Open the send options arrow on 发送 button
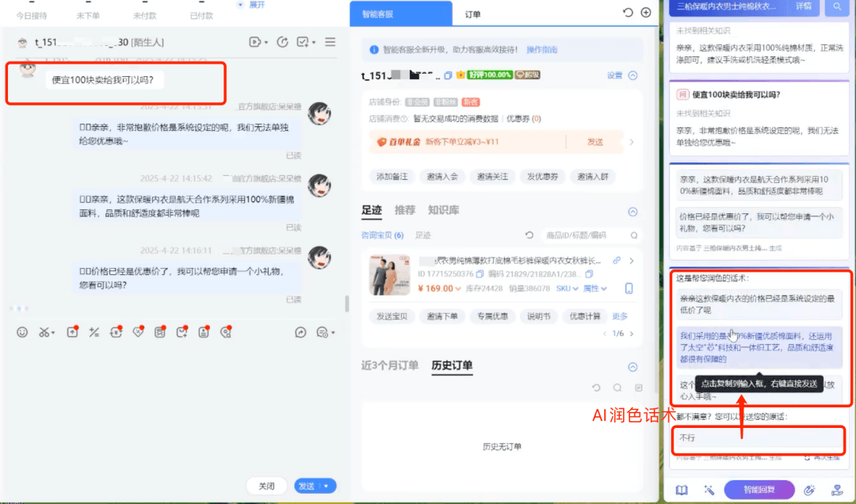 tap(326, 486)
